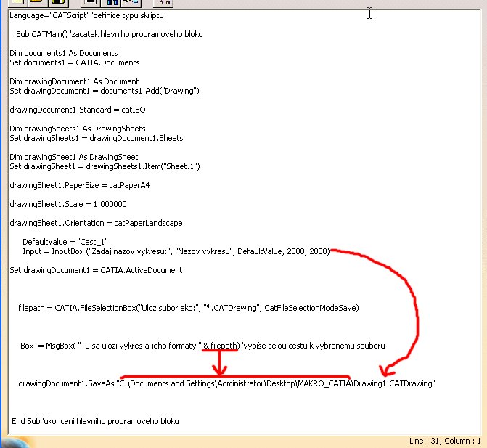Click the line DefaultValue = "Cast_1"
This screenshot has width=487, height=448.
[x=65, y=242]
